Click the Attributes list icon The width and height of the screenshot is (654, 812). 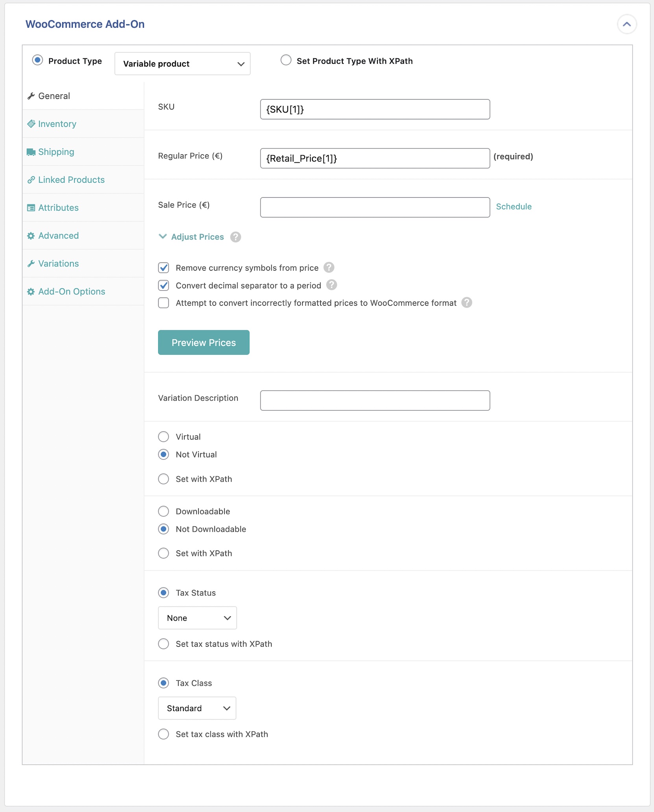pyautogui.click(x=31, y=208)
